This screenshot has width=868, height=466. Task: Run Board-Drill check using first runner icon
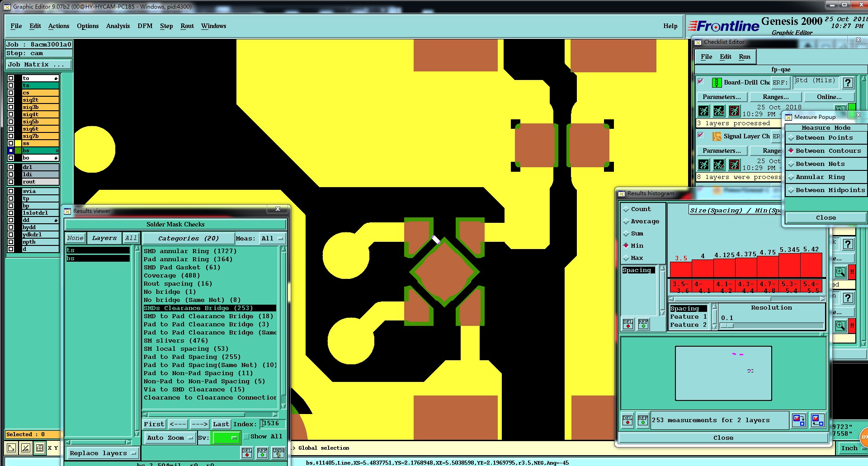[704, 111]
